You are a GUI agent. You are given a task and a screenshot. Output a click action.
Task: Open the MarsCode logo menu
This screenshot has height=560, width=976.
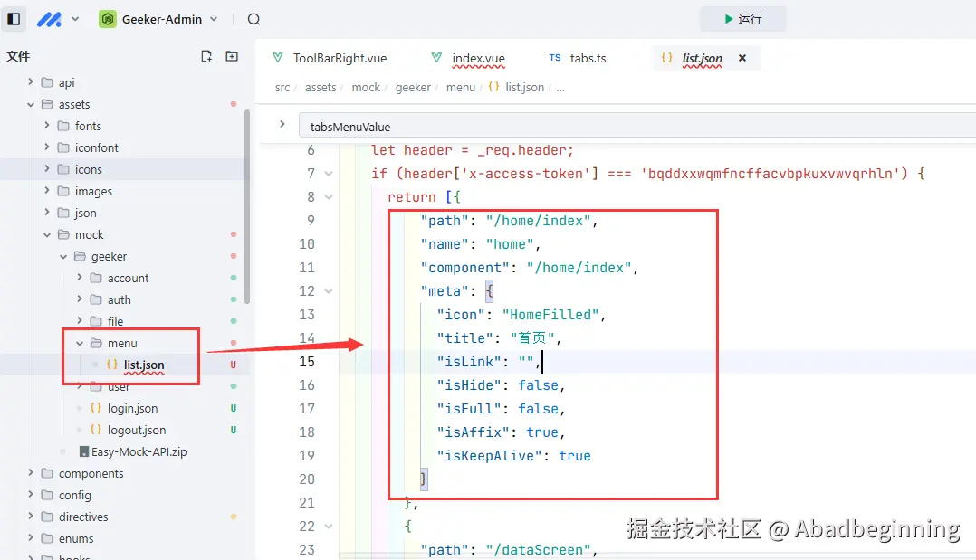[x=57, y=19]
